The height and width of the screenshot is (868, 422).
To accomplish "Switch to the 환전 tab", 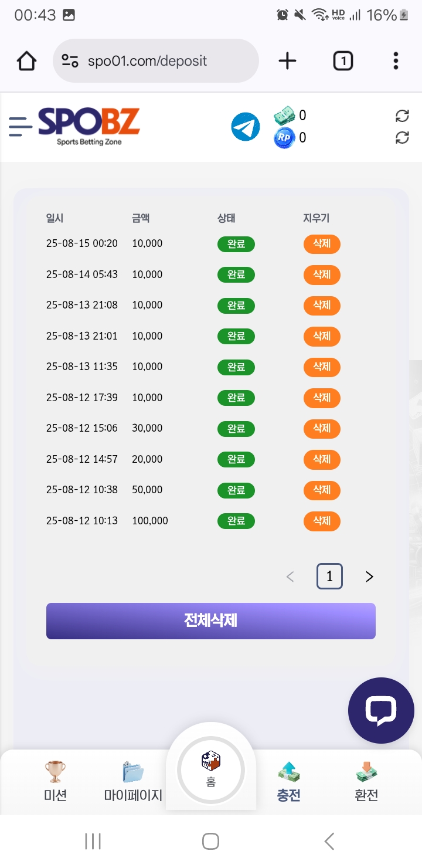I will pos(366,781).
